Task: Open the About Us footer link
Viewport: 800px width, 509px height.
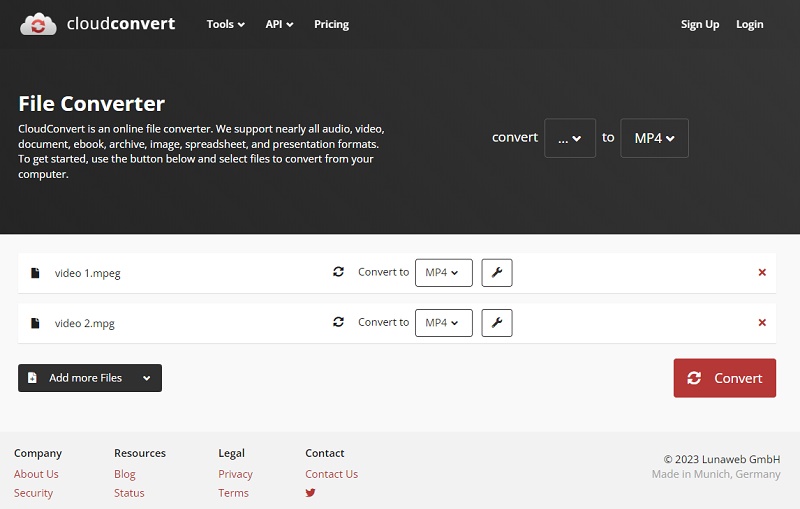Action: [x=36, y=474]
